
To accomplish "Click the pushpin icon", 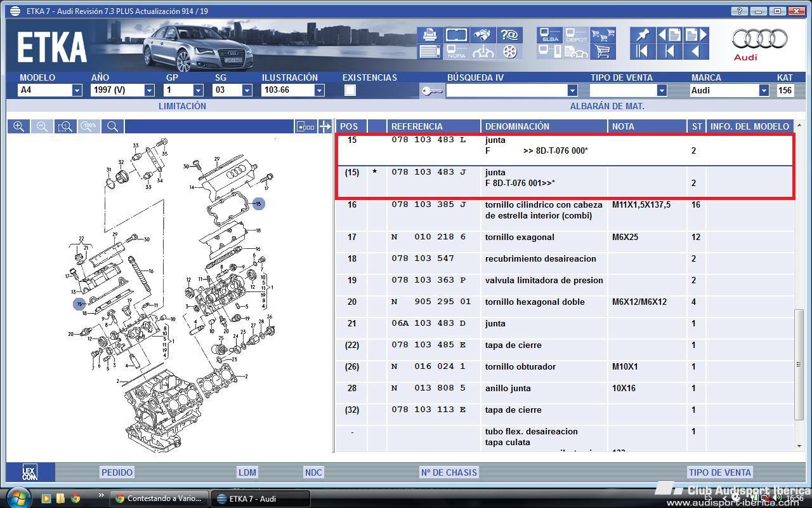I will [x=643, y=34].
